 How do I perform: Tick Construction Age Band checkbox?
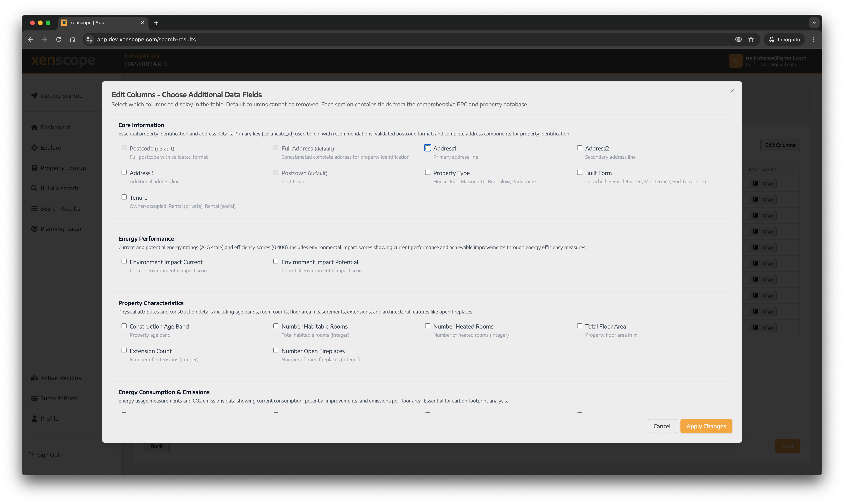tap(124, 326)
